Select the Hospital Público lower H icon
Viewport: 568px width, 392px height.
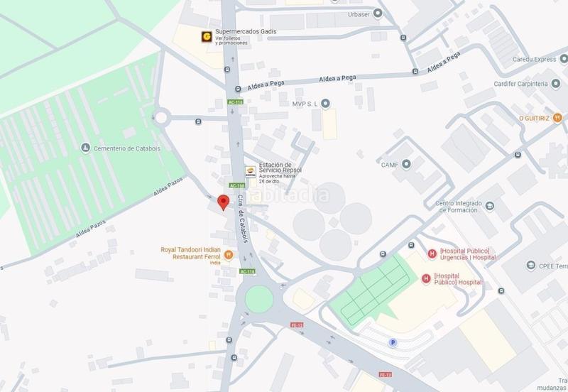[x=426, y=278]
